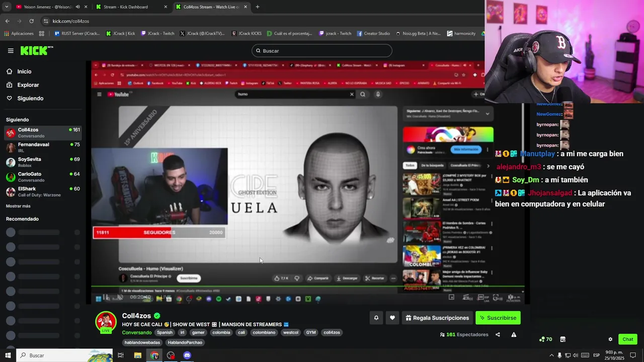Image resolution: width=644 pixels, height=362 pixels.
Task: Open JCrack | Kick bookmark
Action: (121, 34)
